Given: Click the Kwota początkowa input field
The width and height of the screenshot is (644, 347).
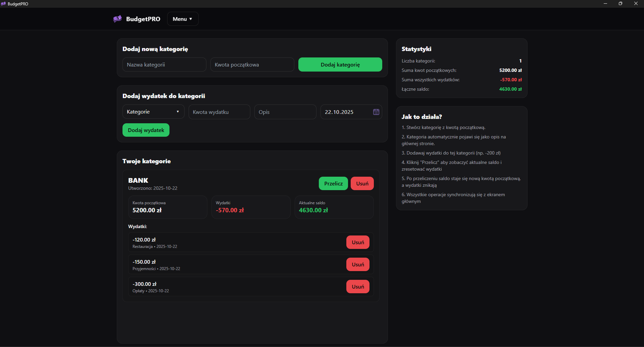Looking at the screenshot, I should coord(252,64).
